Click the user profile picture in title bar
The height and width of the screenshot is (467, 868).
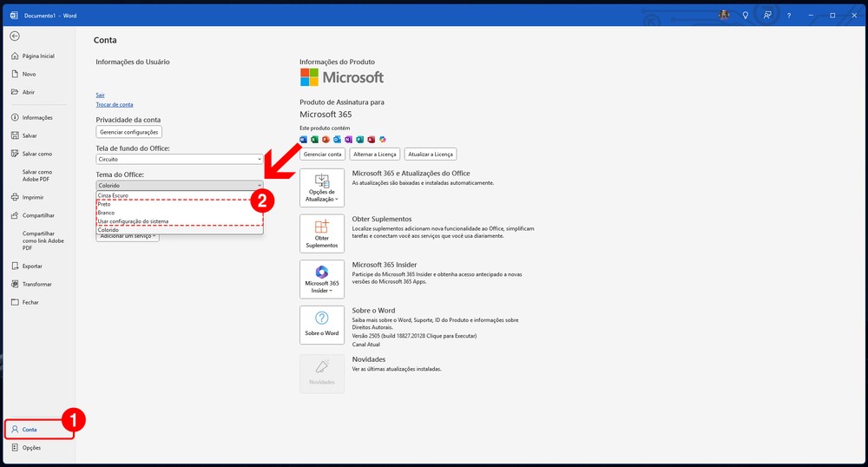pos(724,15)
